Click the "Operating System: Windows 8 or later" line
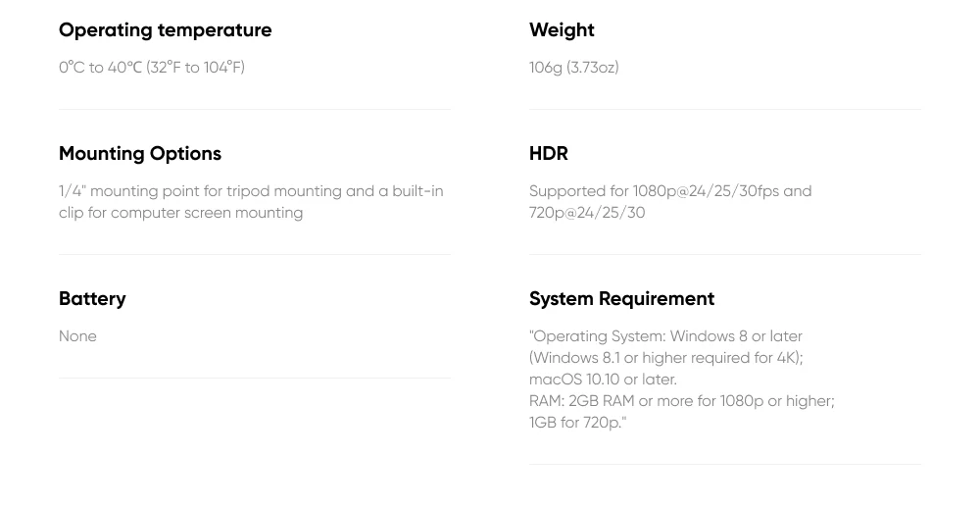 (x=665, y=336)
